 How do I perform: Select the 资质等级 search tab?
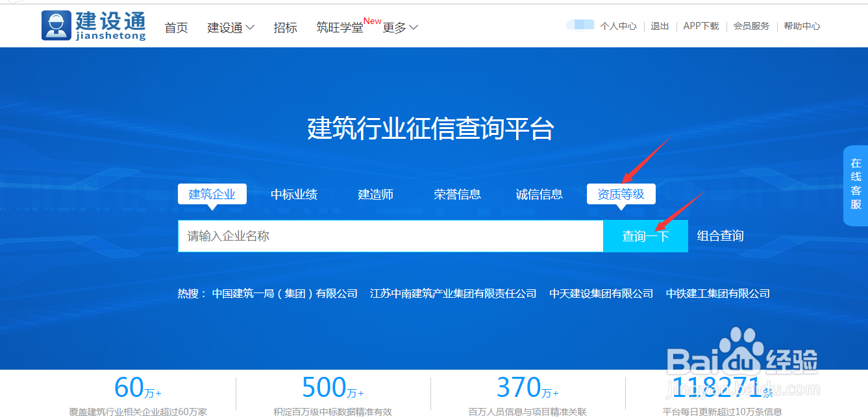(621, 194)
